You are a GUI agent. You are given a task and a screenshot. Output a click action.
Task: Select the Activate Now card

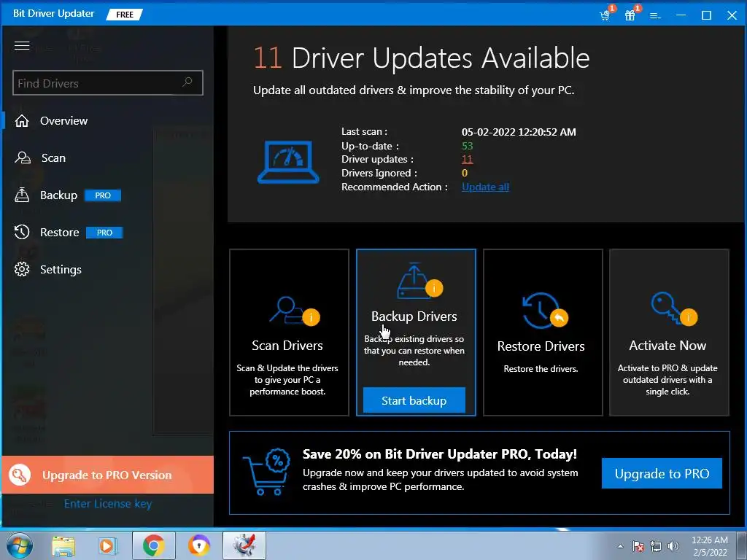pyautogui.click(x=669, y=332)
